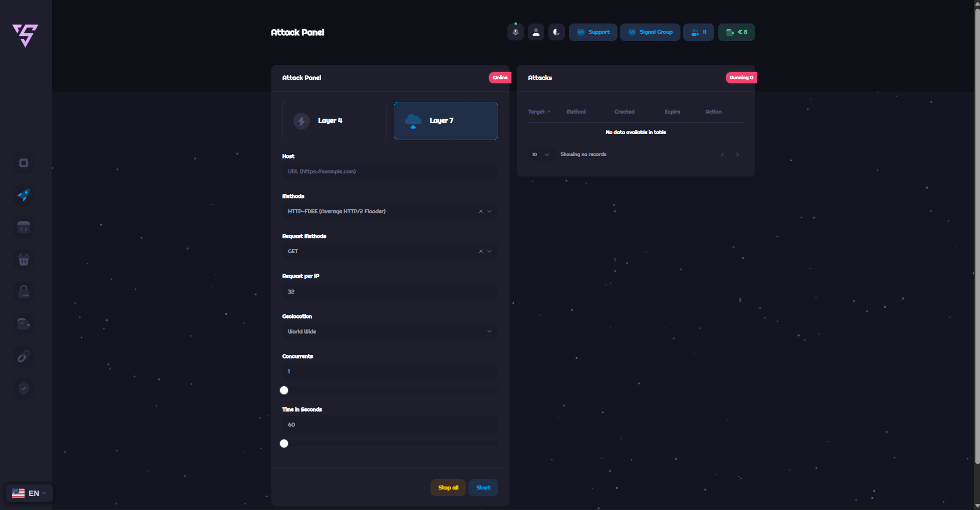Switch to the Layer 4 tab
Viewport: 980px width, 510px height.
coord(334,121)
